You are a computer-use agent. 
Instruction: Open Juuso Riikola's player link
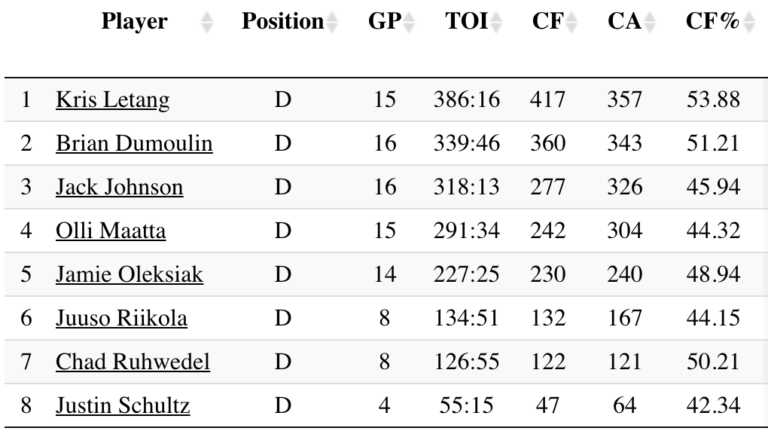(121, 319)
